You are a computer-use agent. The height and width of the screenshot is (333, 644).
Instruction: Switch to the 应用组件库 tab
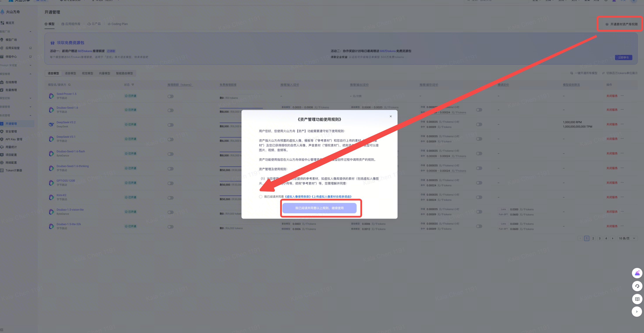[71, 24]
